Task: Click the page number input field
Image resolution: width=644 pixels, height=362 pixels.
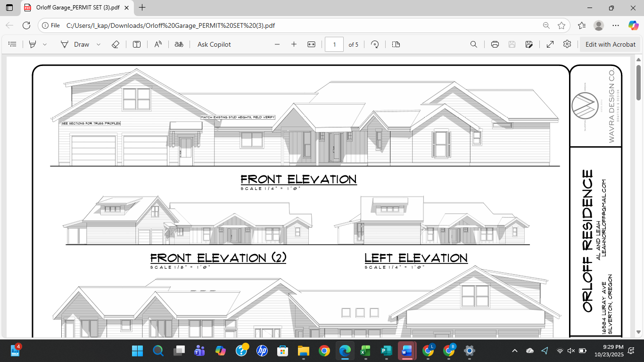Action: [x=334, y=44]
